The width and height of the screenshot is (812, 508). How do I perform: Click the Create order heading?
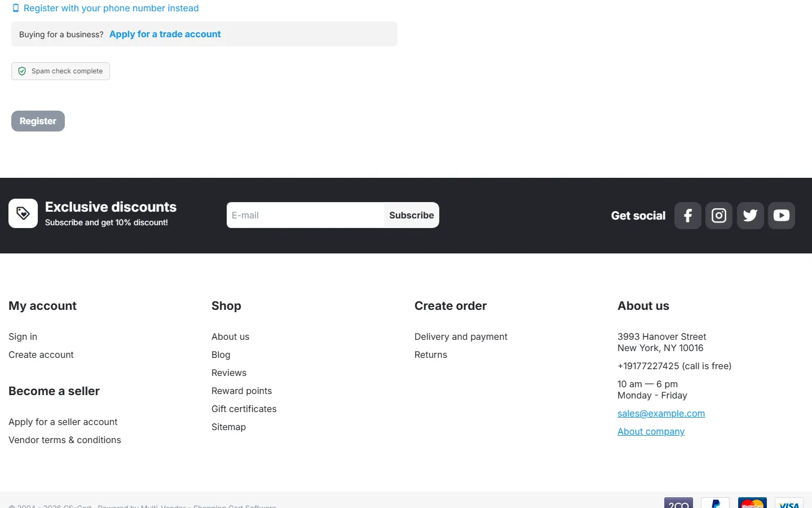451,306
